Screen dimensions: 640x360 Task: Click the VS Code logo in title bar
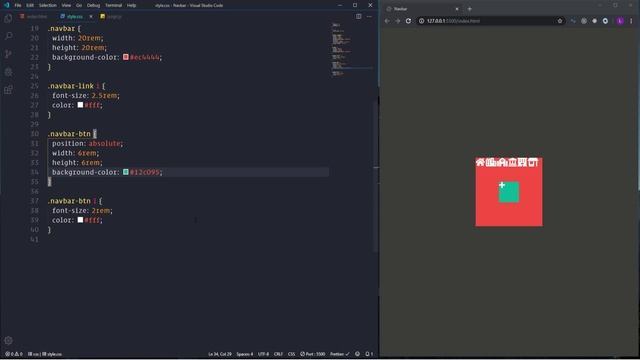coord(6,5)
